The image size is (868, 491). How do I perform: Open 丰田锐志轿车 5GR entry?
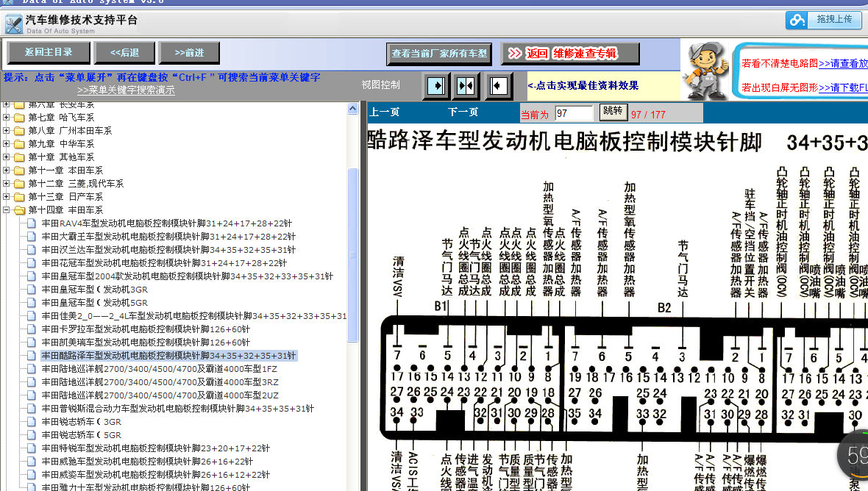(x=82, y=435)
